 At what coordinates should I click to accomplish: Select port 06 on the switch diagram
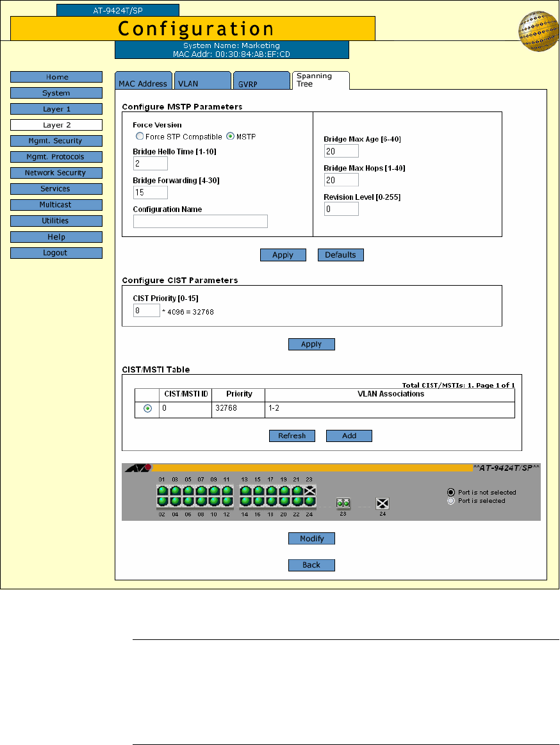tap(188, 502)
